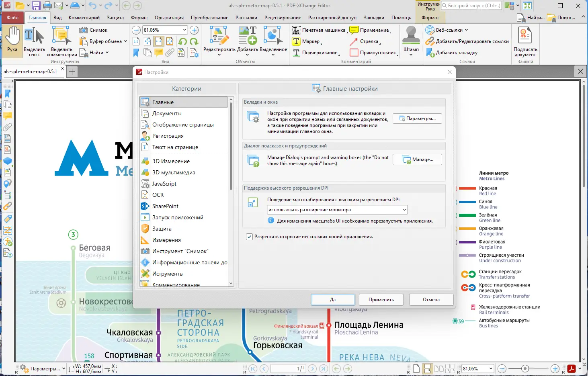Select the Arrow (Стрелка) tool

coord(365,41)
